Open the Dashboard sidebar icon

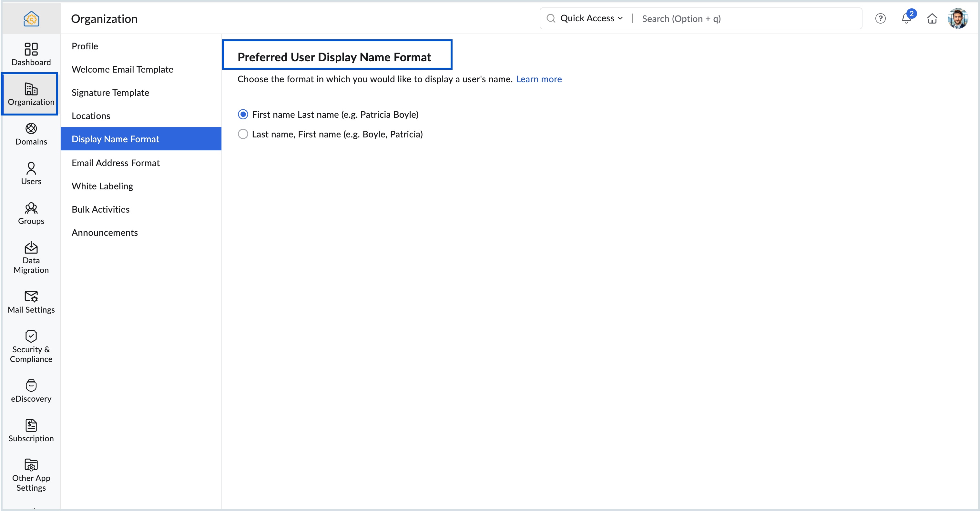[x=31, y=54]
